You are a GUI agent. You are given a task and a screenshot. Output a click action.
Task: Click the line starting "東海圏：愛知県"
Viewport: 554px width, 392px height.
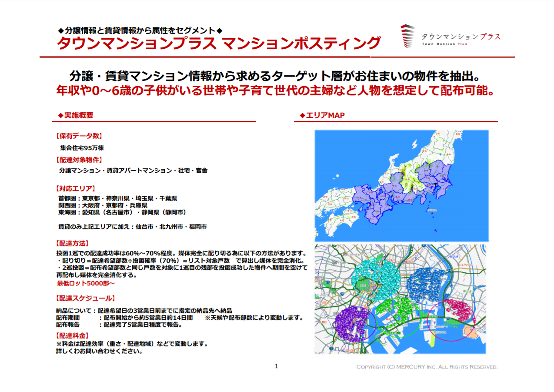[x=122, y=212]
